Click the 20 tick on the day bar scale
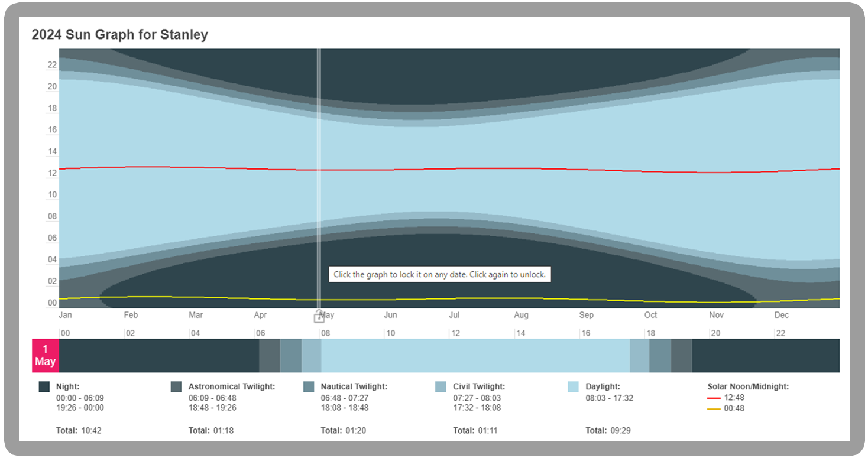Screen dimensions: 868x458 coord(715,333)
